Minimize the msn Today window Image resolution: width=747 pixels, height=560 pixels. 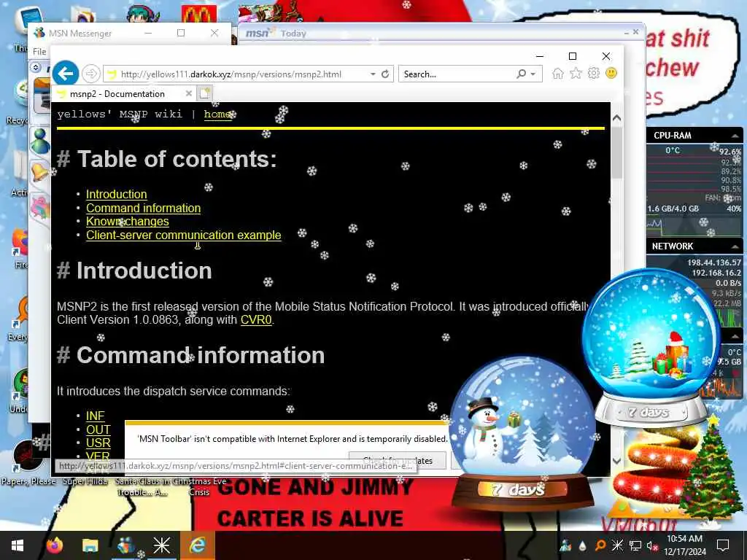click(626, 32)
